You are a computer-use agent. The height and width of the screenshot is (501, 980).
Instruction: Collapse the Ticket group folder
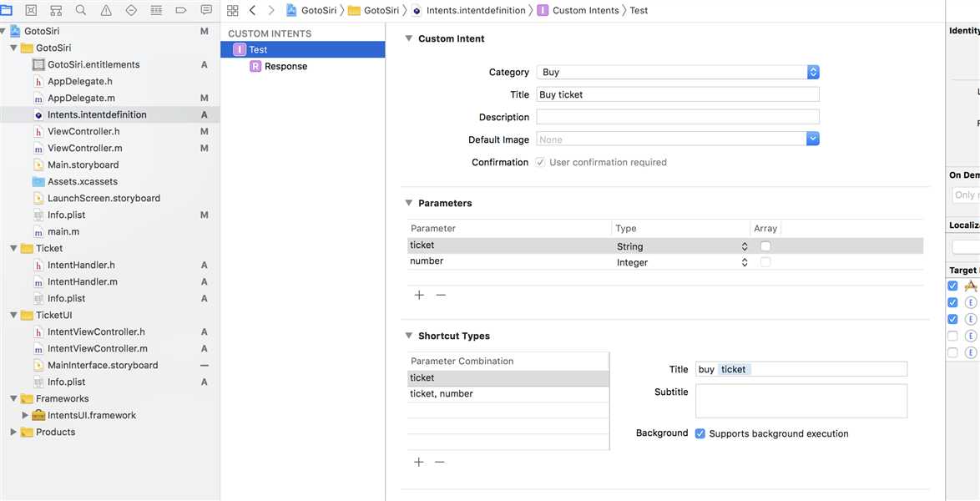click(x=13, y=248)
